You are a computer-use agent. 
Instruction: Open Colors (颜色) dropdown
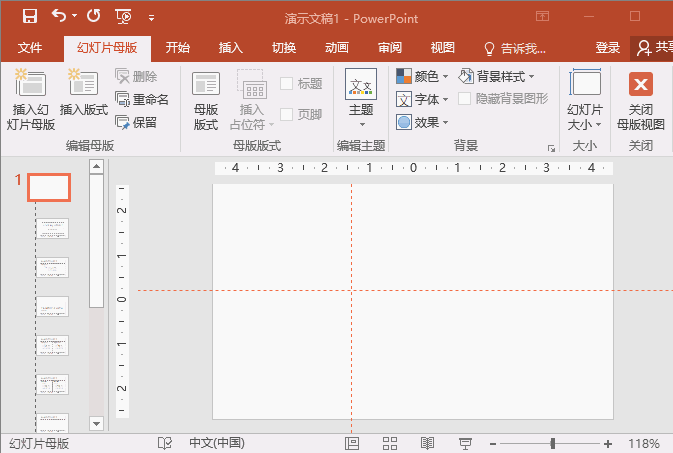point(421,76)
